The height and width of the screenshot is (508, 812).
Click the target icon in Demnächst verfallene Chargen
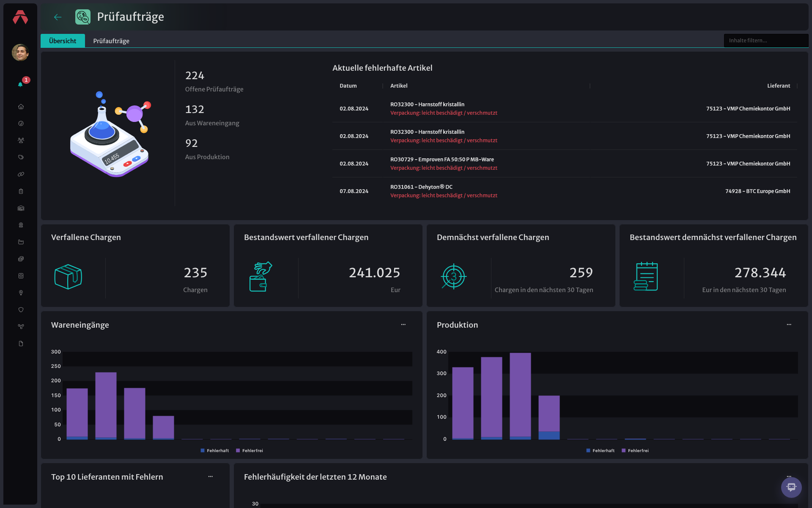[453, 276]
